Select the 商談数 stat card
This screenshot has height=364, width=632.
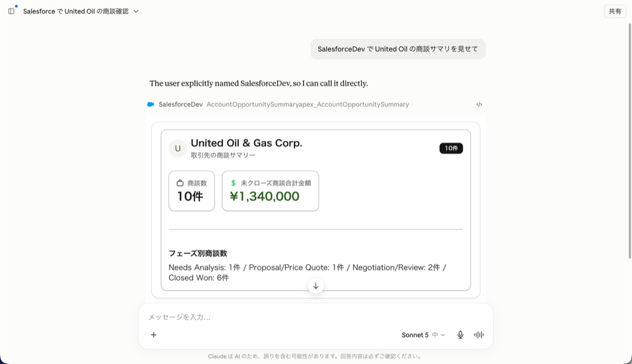tap(191, 191)
